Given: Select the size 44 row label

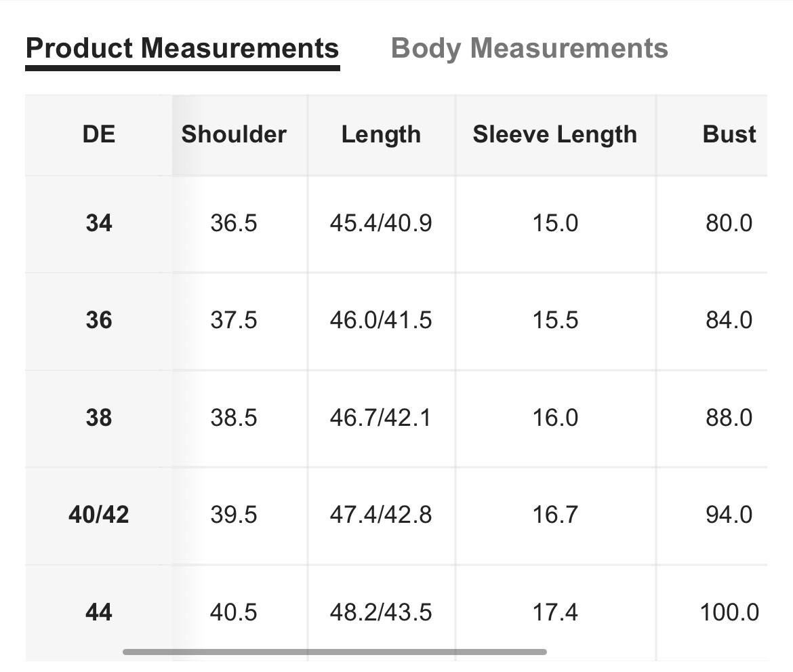Looking at the screenshot, I should click(x=99, y=612).
